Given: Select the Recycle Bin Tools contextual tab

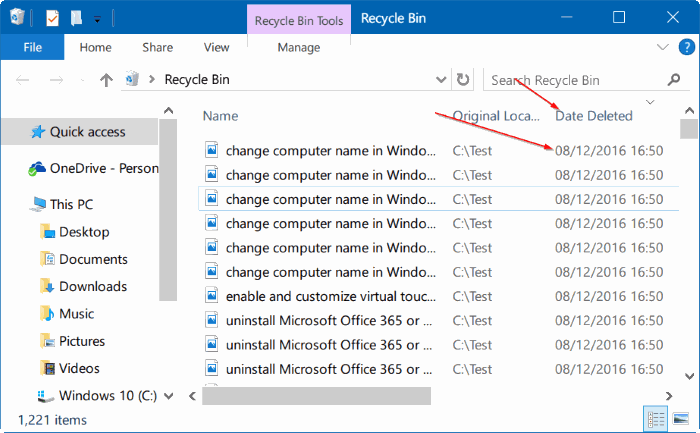Looking at the screenshot, I should tap(299, 21).
